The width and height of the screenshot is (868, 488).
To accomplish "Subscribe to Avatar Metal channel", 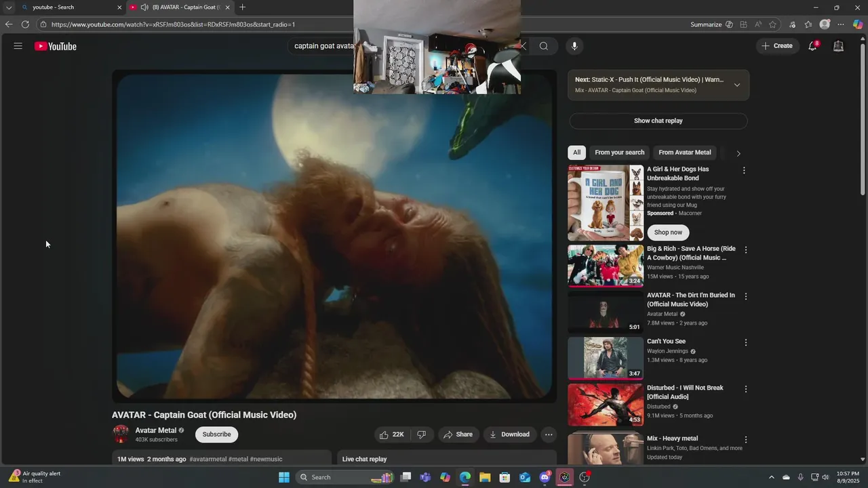I will pyautogui.click(x=216, y=434).
